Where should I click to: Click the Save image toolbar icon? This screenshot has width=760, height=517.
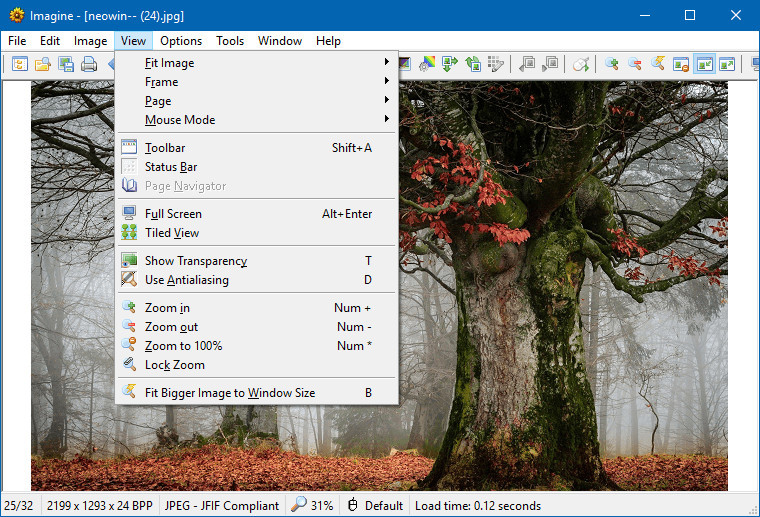[66, 64]
